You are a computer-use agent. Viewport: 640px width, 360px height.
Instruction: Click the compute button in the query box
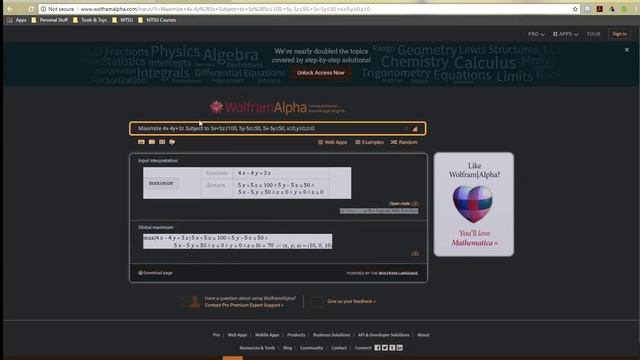click(x=415, y=129)
